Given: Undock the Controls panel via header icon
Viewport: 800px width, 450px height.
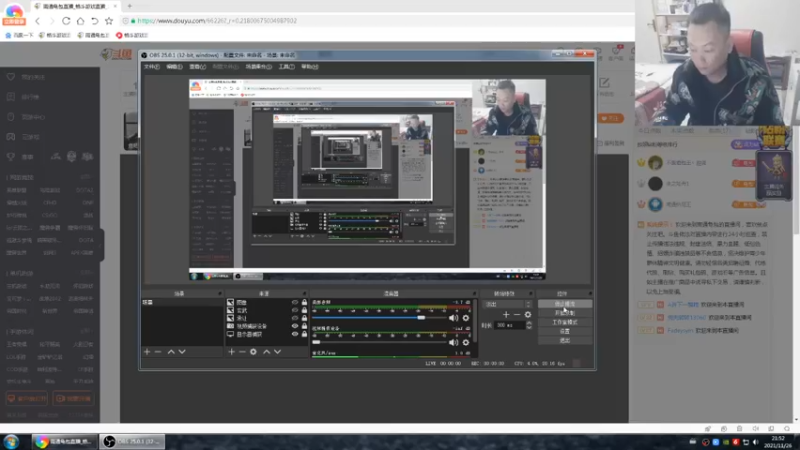Looking at the screenshot, I should [590, 294].
